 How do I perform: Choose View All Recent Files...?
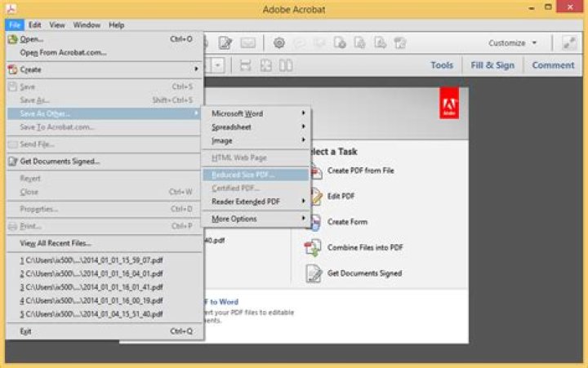pos(105,243)
